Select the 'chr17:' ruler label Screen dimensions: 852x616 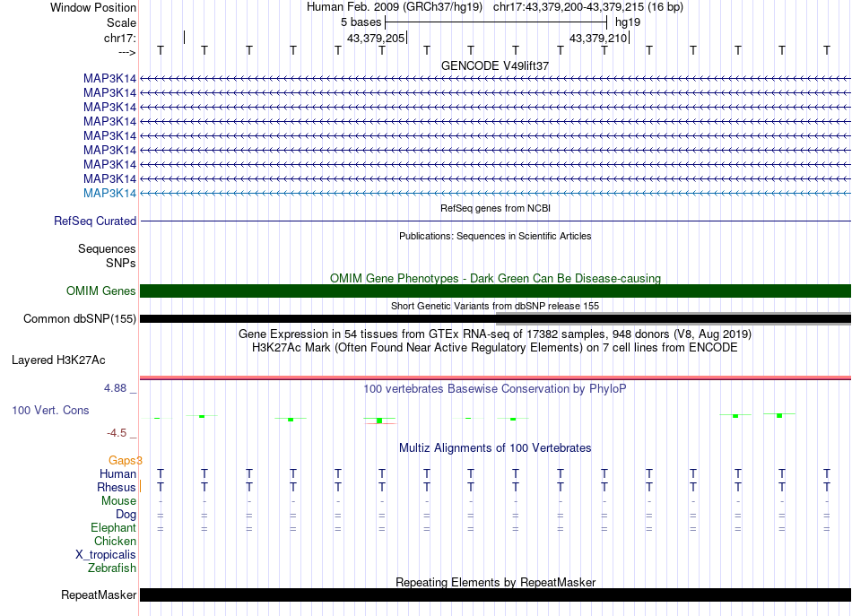pos(119,38)
